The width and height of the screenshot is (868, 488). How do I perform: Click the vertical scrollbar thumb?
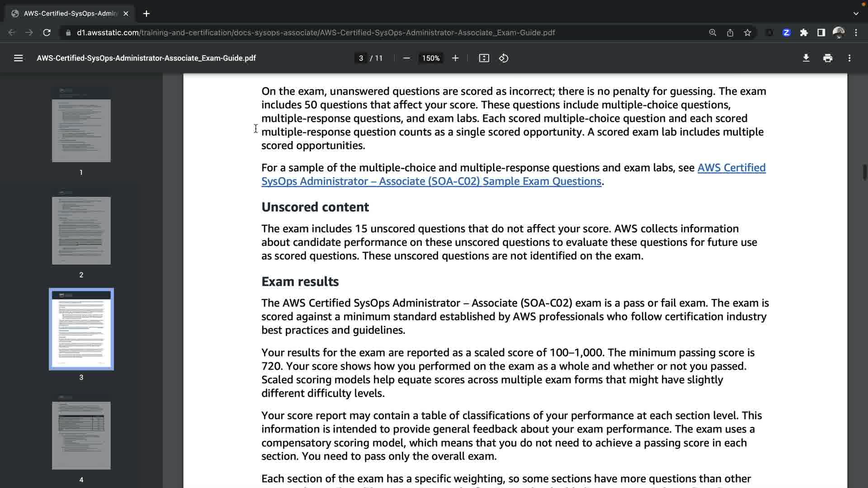tap(864, 172)
